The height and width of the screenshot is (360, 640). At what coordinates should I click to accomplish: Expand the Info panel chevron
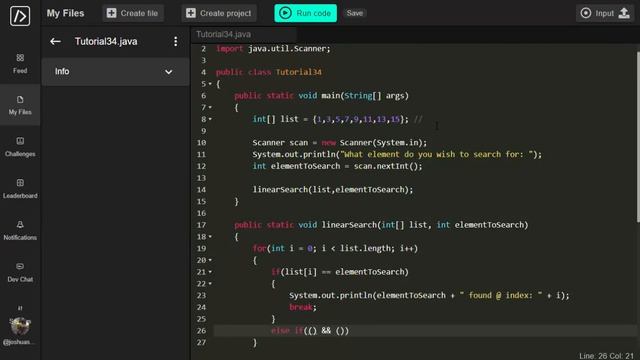coord(169,72)
